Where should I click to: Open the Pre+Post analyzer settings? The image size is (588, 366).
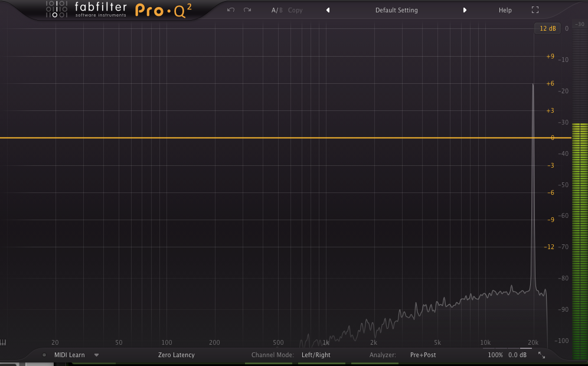[423, 355]
